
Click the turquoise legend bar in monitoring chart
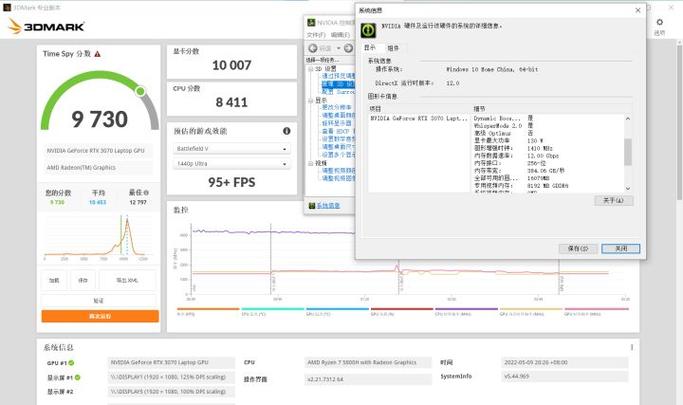point(273,309)
